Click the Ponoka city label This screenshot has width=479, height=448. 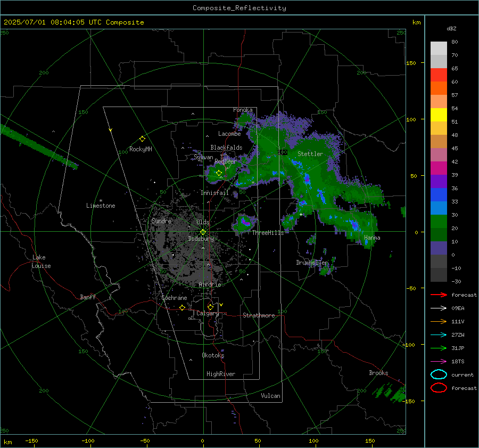point(243,110)
